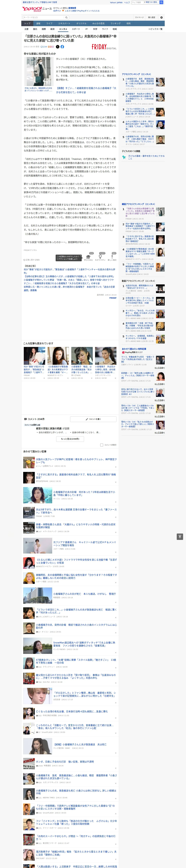This screenshot has height=868, width=186.
Task: Open the 記事に関する報告 report link
Action: 32,260
